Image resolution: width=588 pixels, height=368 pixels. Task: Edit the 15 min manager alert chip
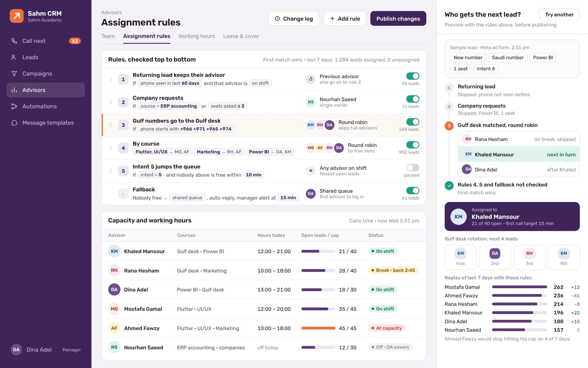click(x=288, y=198)
